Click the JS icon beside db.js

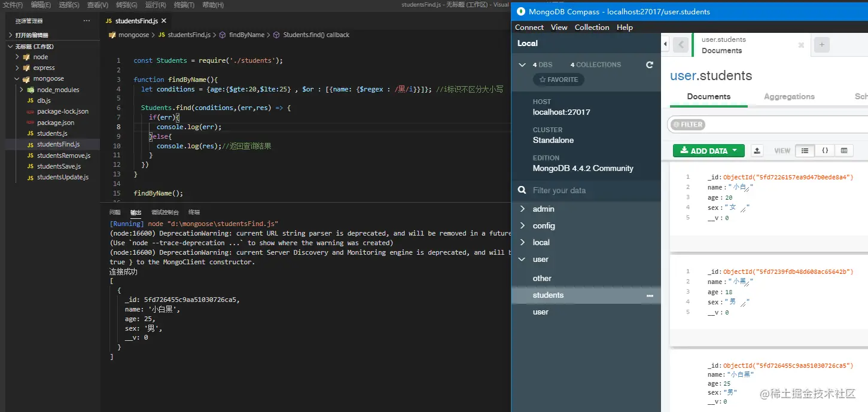31,101
